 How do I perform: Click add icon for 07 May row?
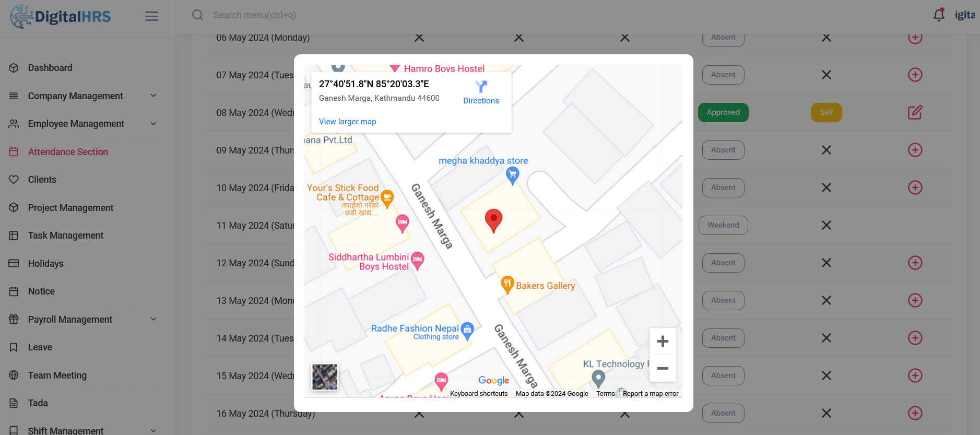(915, 75)
